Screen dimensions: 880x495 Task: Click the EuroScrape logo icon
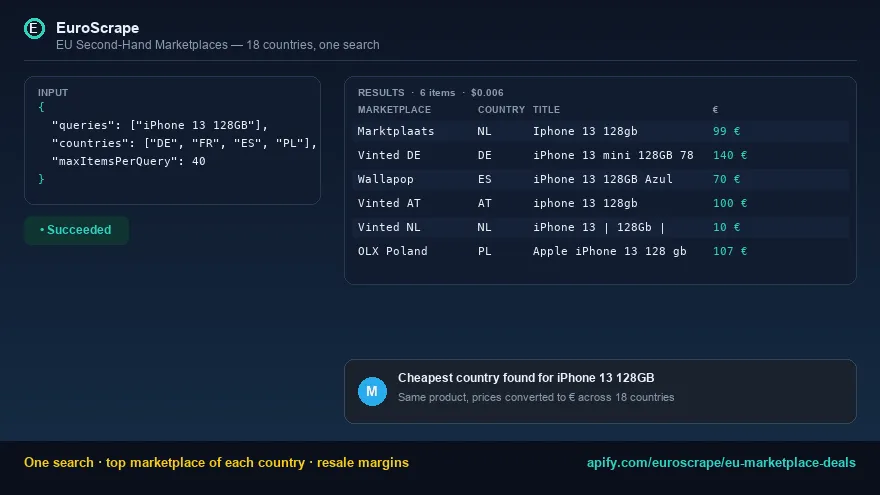34,28
